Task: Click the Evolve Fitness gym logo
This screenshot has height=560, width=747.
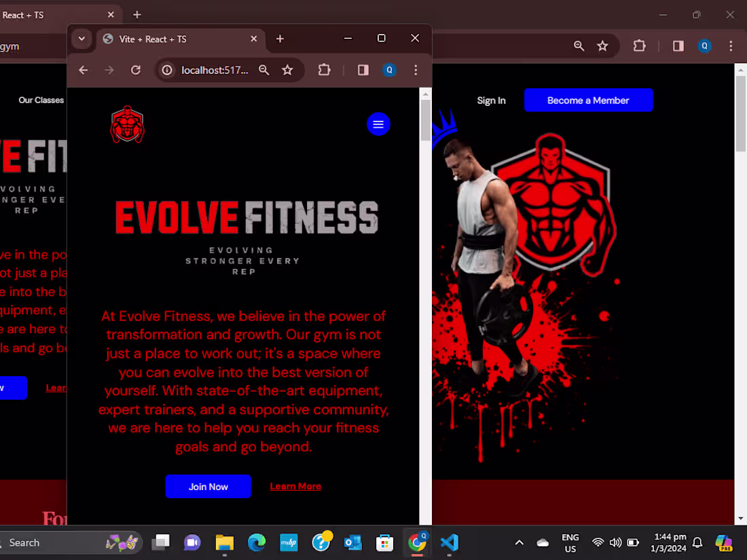Action: tap(127, 124)
